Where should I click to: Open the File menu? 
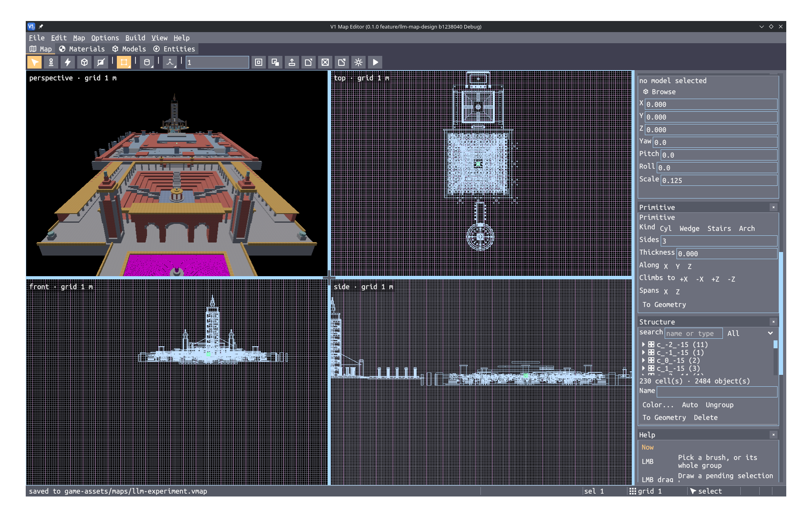(x=36, y=38)
